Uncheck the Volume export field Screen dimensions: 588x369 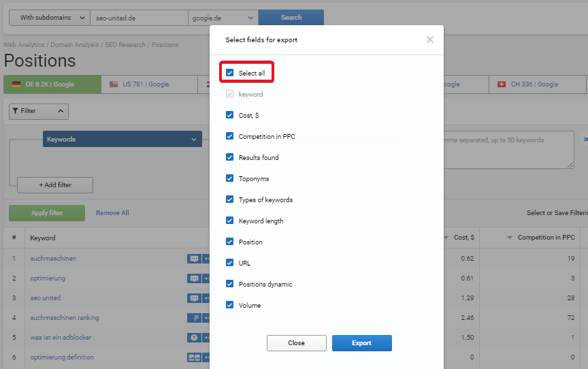[x=229, y=305]
